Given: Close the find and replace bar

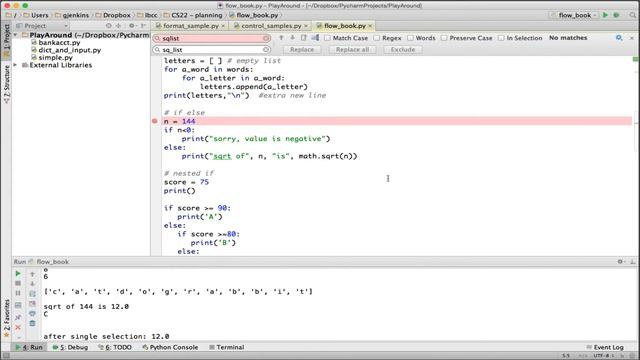Looking at the screenshot, I should pos(632,38).
